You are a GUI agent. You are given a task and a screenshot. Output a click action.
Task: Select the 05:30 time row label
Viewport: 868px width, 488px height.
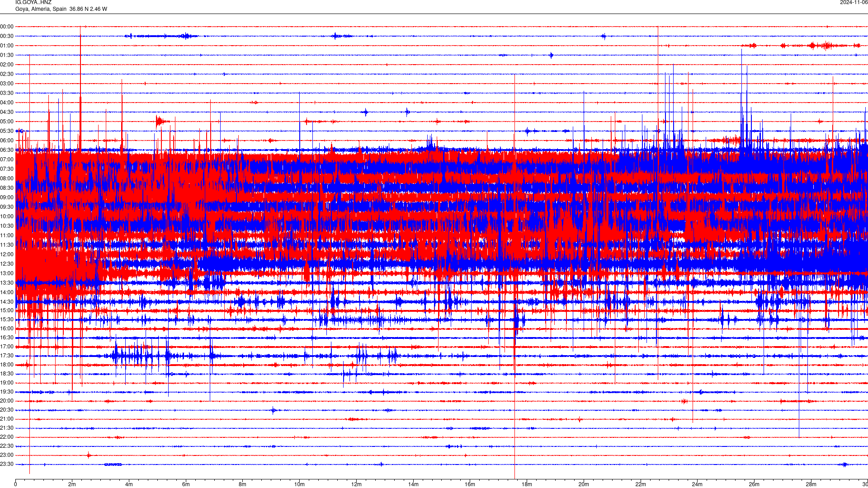coord(7,131)
